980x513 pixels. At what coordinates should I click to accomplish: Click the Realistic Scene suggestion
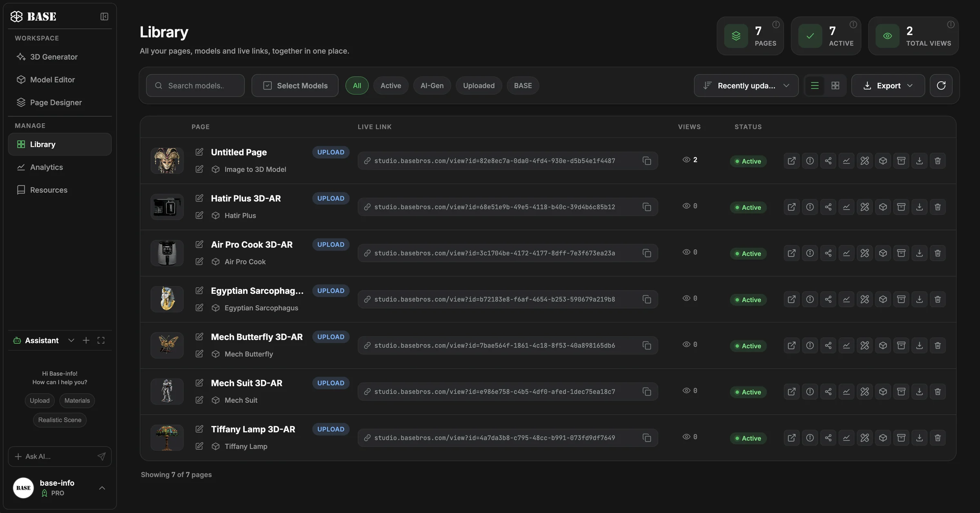(x=60, y=420)
